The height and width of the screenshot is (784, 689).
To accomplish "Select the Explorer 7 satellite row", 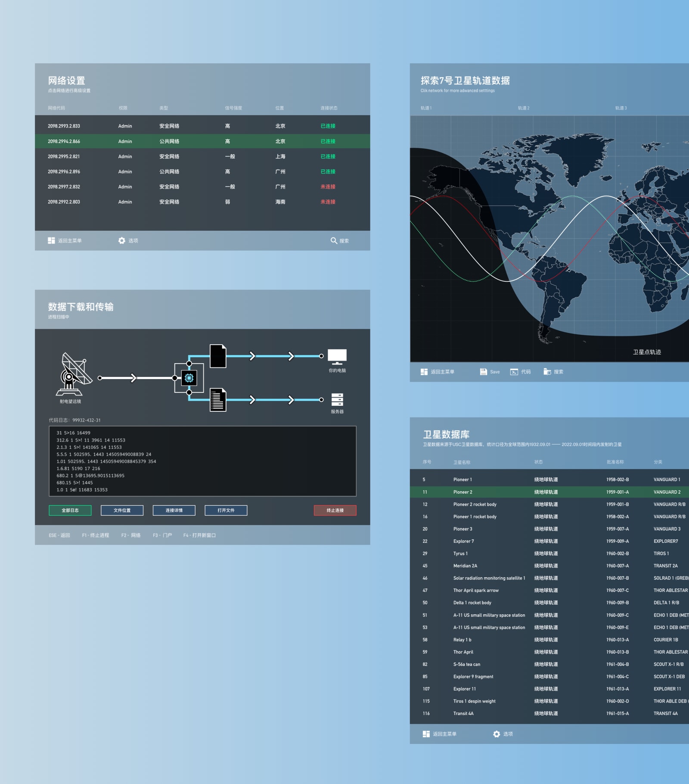I will coord(549,541).
